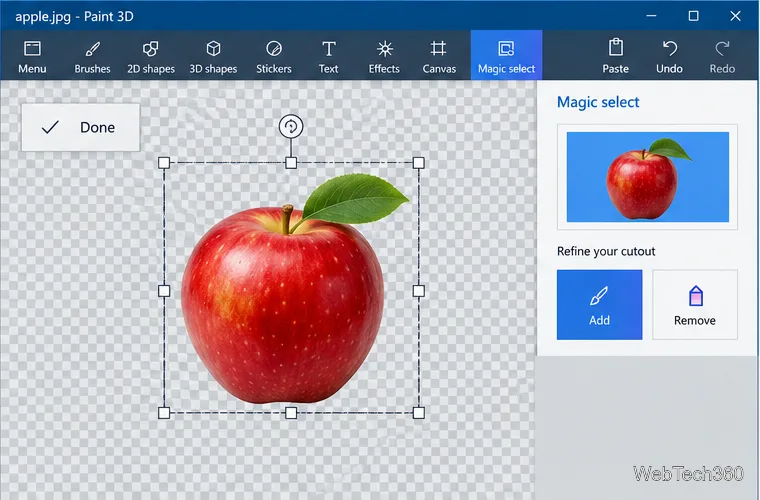Click the "apple.jpg - Paint 3D" title

pyautogui.click(x=74, y=16)
